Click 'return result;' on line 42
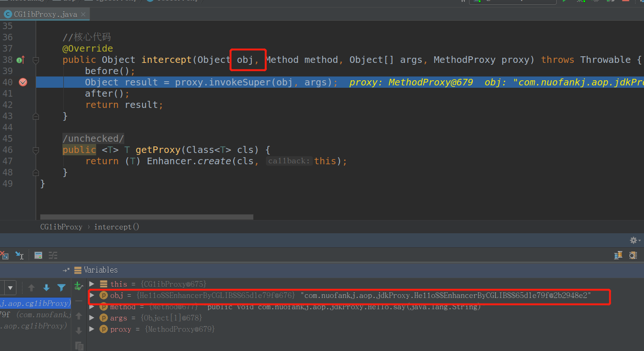The width and height of the screenshot is (644, 351). point(124,105)
